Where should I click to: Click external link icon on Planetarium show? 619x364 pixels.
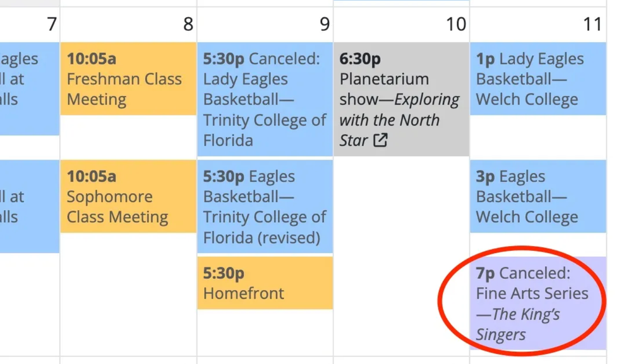pyautogui.click(x=380, y=139)
